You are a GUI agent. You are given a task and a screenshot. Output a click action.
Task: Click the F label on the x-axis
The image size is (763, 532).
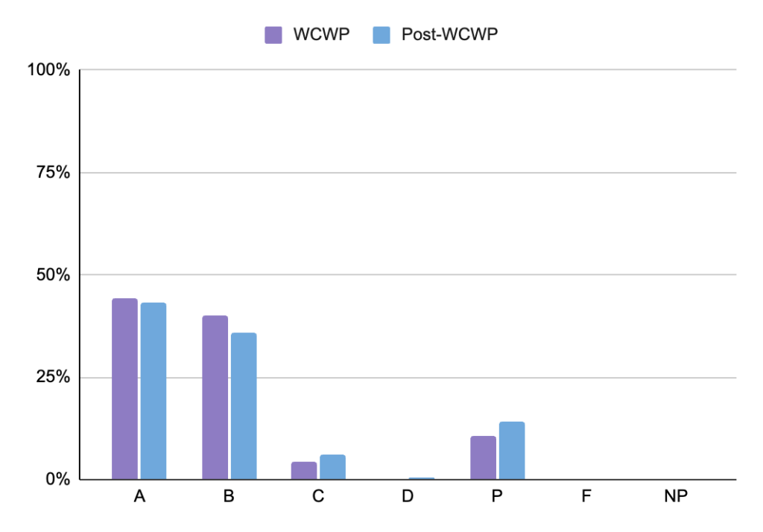pos(586,496)
